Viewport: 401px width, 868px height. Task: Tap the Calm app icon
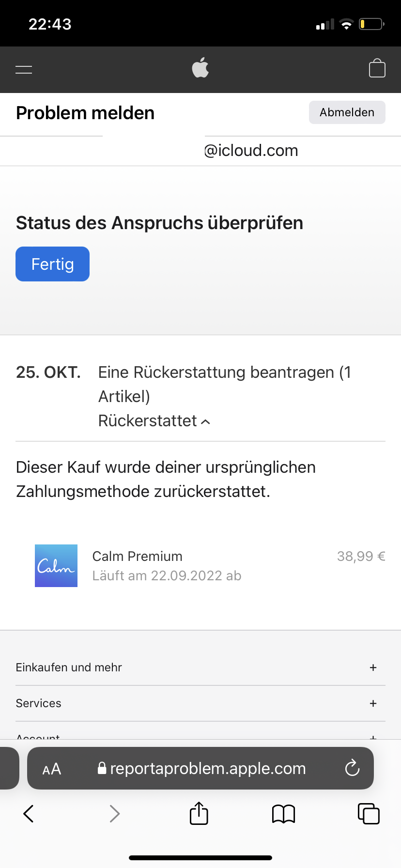56,566
